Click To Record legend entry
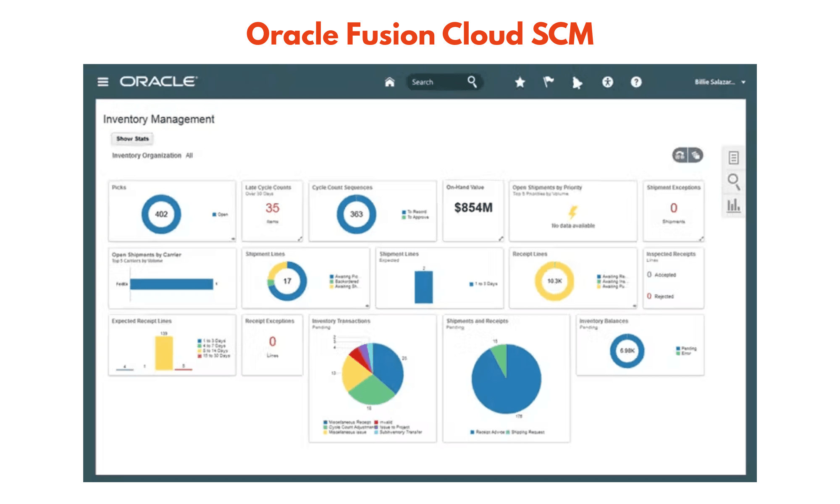The image size is (840, 504). (415, 212)
